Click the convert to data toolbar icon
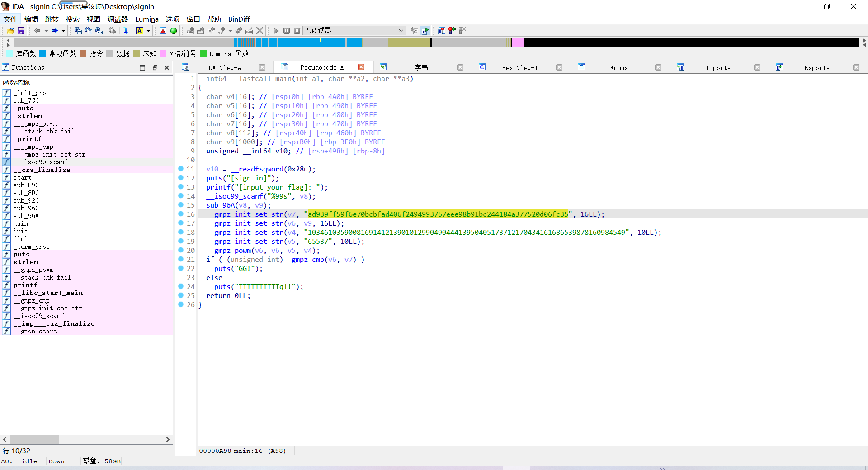This screenshot has height=470, width=868. click(201, 31)
